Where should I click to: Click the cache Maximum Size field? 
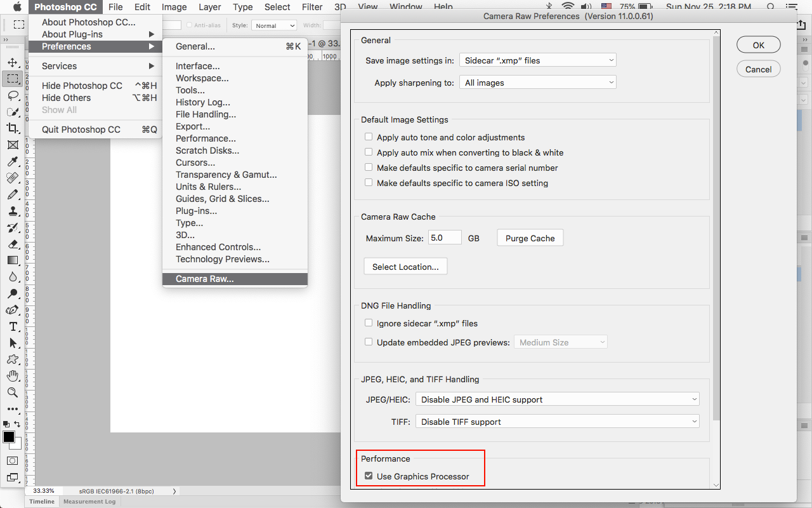445,238
